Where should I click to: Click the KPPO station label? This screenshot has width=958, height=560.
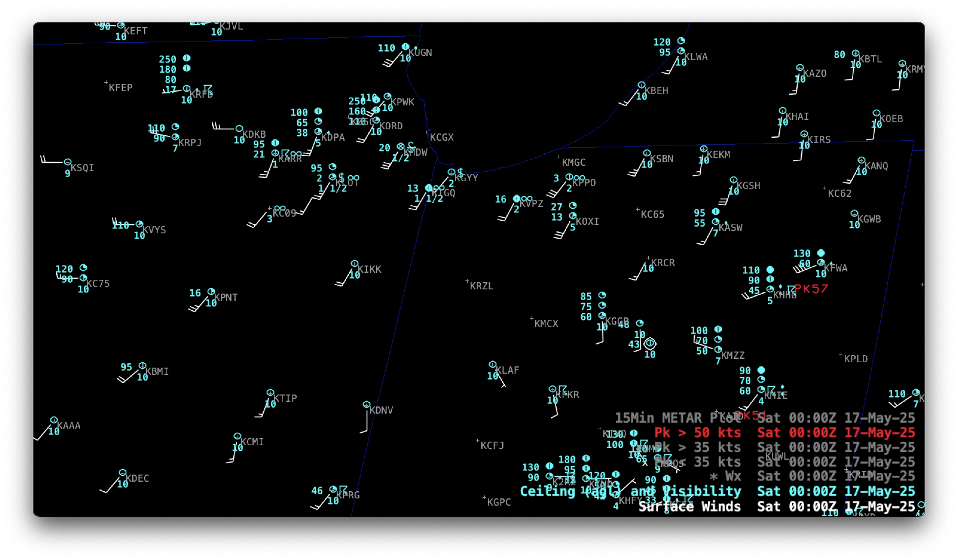click(x=584, y=183)
